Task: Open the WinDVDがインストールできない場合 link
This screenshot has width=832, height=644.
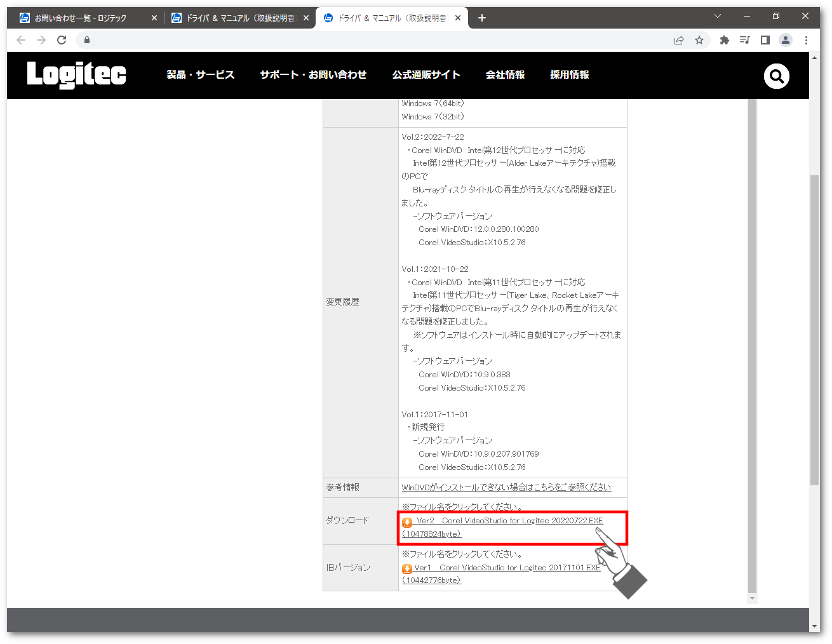Action: click(x=506, y=488)
